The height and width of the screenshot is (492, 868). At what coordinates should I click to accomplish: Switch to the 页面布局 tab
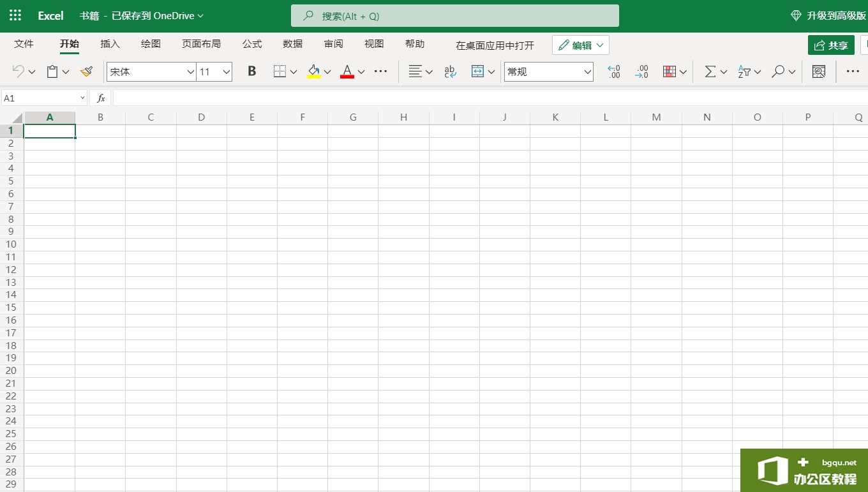click(201, 44)
